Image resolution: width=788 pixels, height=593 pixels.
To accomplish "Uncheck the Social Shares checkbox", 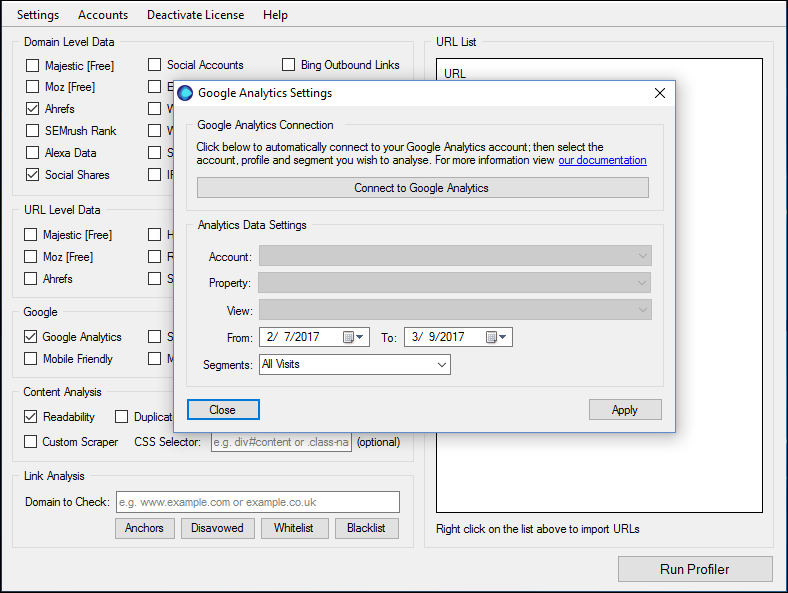I will 33,175.
